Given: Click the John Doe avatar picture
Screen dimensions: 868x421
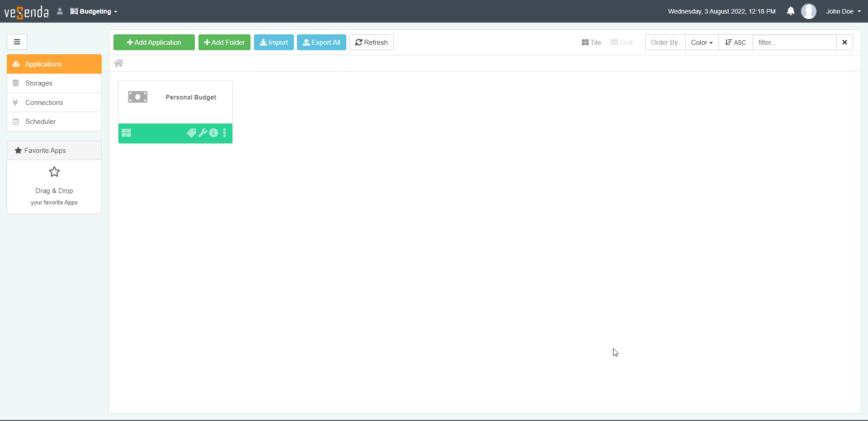Looking at the screenshot, I should point(808,11).
